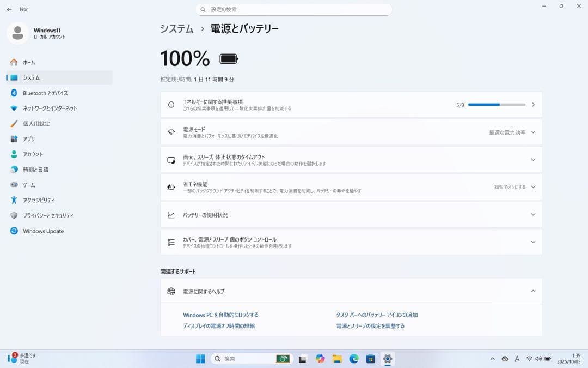The height and width of the screenshot is (368, 588).
Task: Collapse the 電源に関するヘルプ section
Action: (533, 291)
